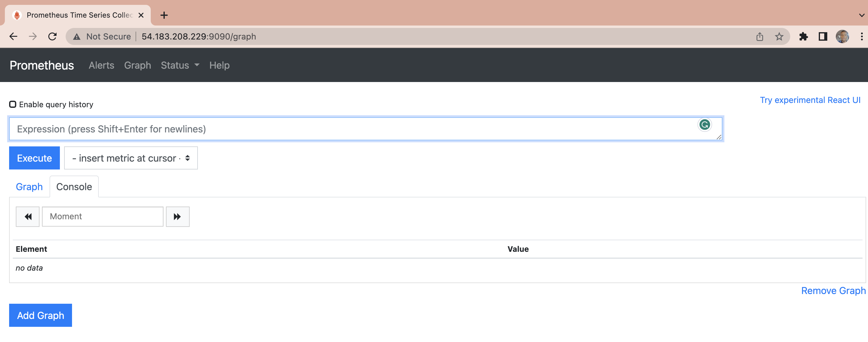Screen dimensions: 868x342
Task: Expand the Status dropdown menu
Action: point(180,65)
